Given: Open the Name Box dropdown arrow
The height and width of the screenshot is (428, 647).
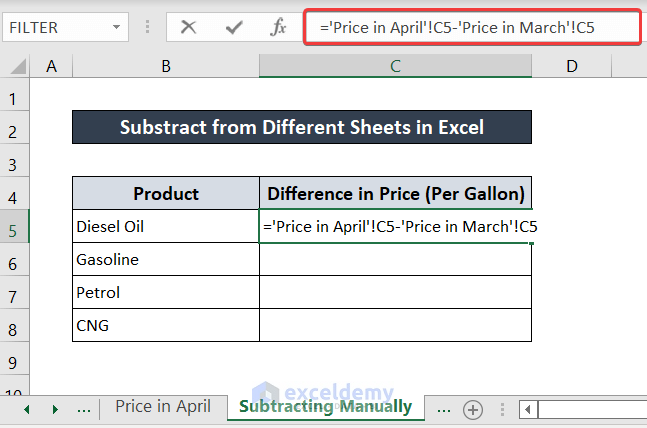Looking at the screenshot, I should [x=118, y=27].
